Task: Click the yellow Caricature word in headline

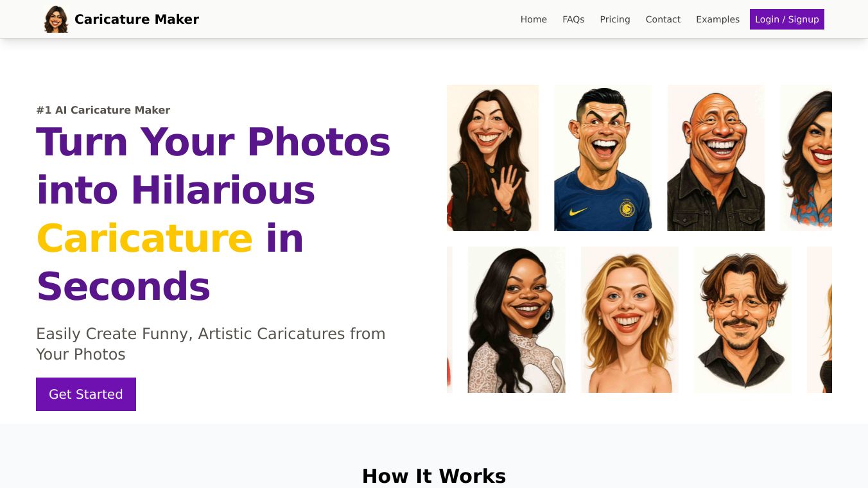Action: (x=144, y=238)
